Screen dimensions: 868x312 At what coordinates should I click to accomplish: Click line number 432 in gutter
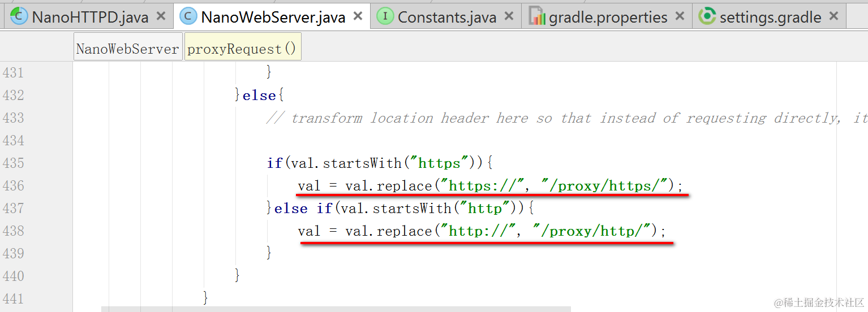click(13, 95)
